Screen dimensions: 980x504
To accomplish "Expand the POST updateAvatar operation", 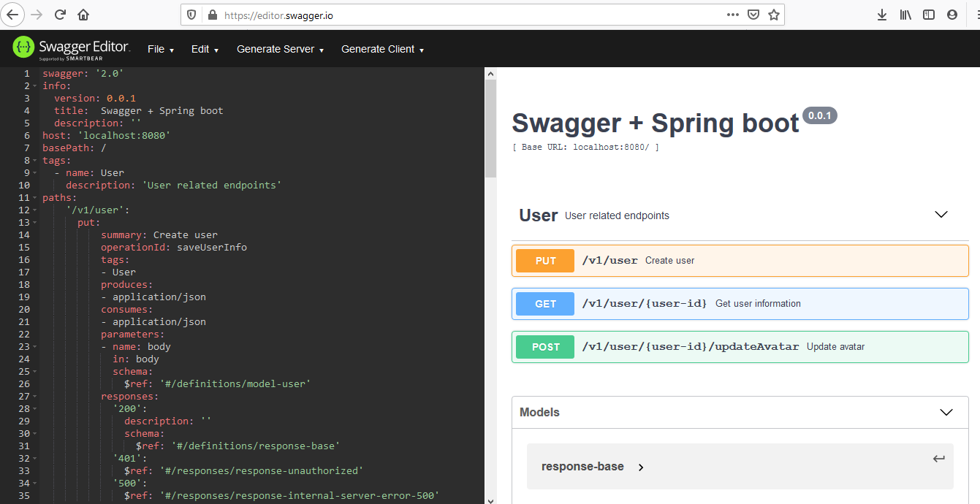I will click(740, 347).
